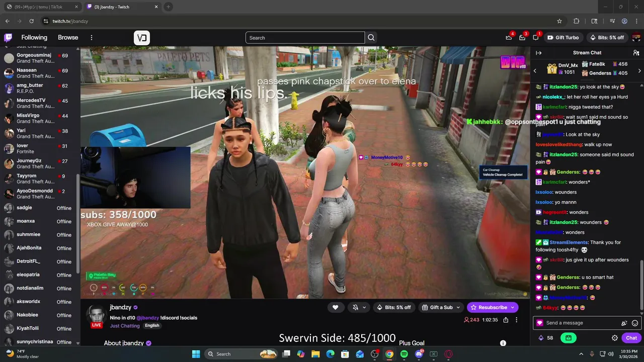Open the Browse tab
Image resolution: width=644 pixels, height=362 pixels.
[x=68, y=38]
